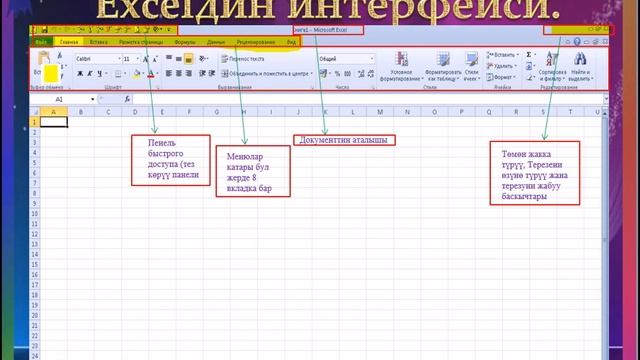Click the 000 thousands separator icon
Viewport: 640px width, 360px height.
(x=347, y=73)
